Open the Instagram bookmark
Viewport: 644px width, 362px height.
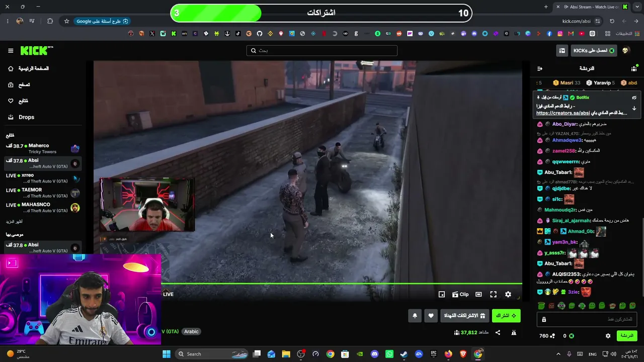coord(560,34)
